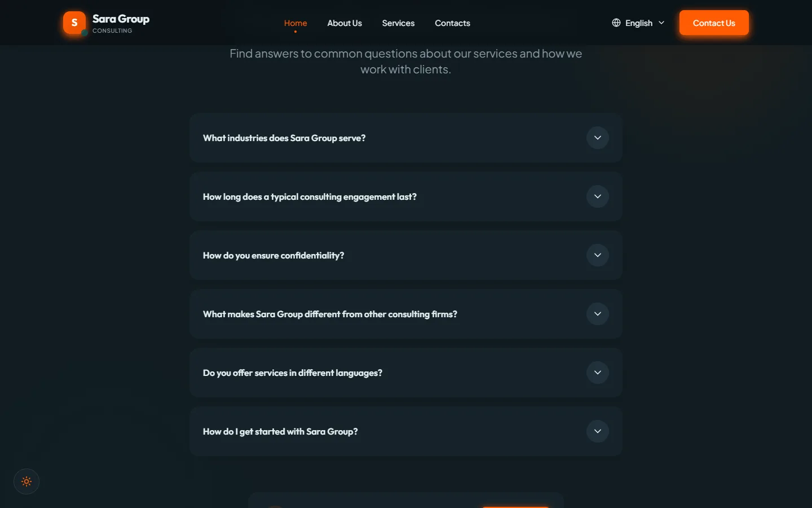Click chevron icon beside consulting firms question

pos(598,314)
